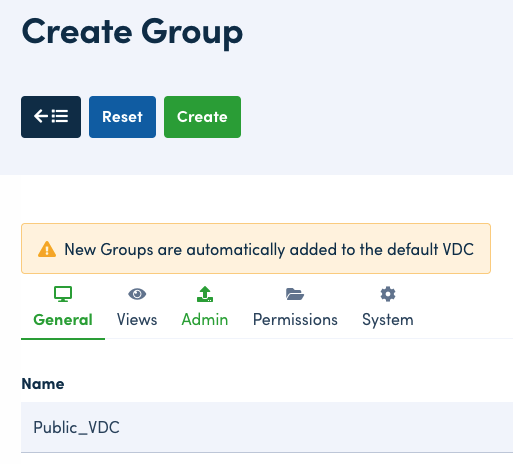The width and height of the screenshot is (513, 464).
Task: Click the left arrow in back-to-list button
Action: click(x=41, y=117)
